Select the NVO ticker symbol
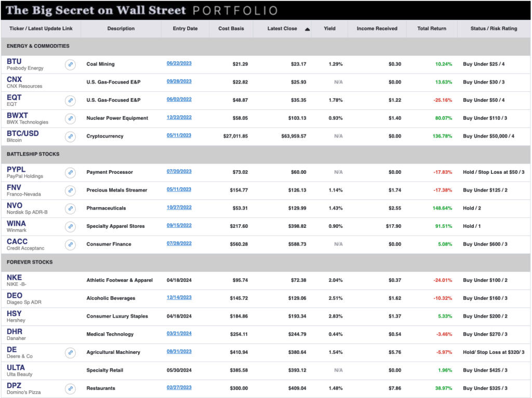Viewport: 532px width, 398px height. [15, 205]
